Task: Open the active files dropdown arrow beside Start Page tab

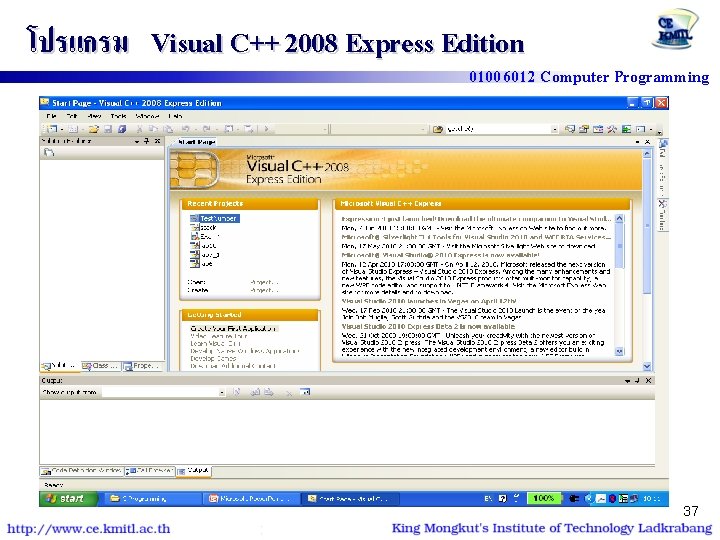Action: click(637, 142)
